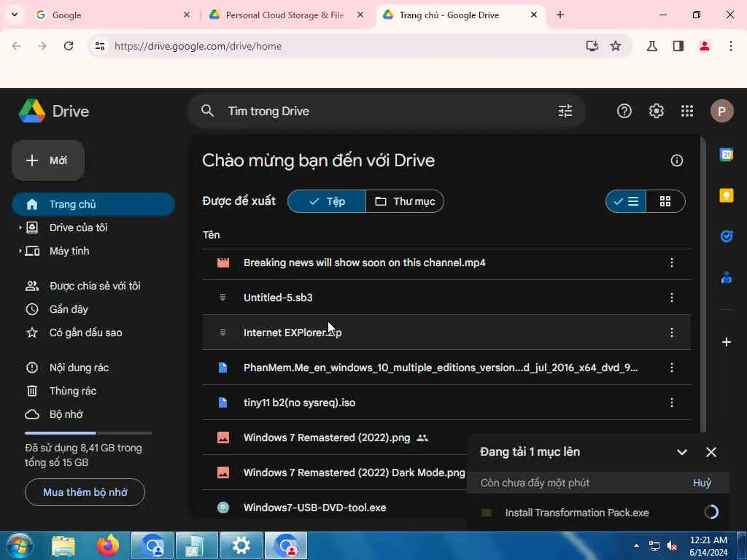Show details info icon beside welcome heading
747x560 pixels.
click(x=676, y=160)
